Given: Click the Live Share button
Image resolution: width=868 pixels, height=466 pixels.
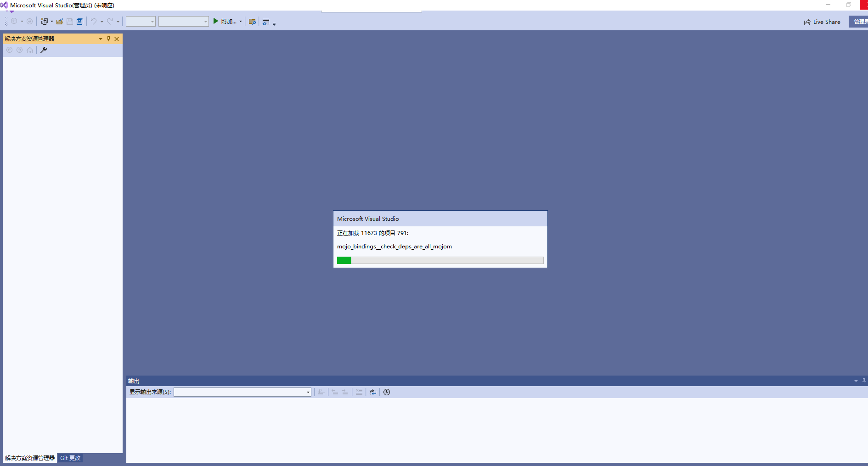Looking at the screenshot, I should (823, 22).
